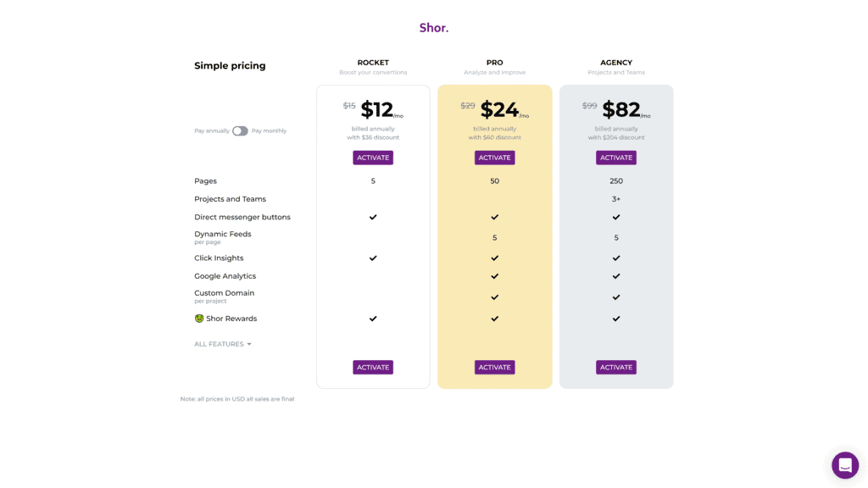Click the Shor Rewards emoji icon
Screen dimensions: 868x488
coord(198,319)
